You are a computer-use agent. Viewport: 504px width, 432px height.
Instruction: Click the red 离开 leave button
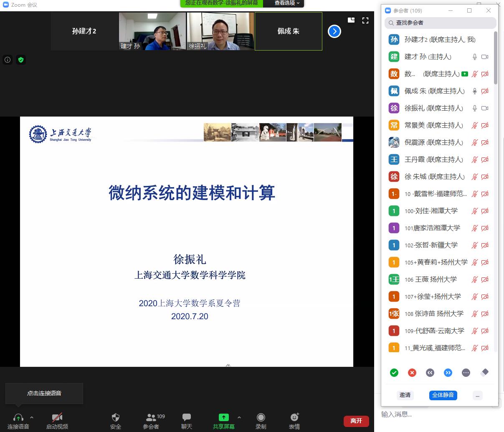coord(356,421)
